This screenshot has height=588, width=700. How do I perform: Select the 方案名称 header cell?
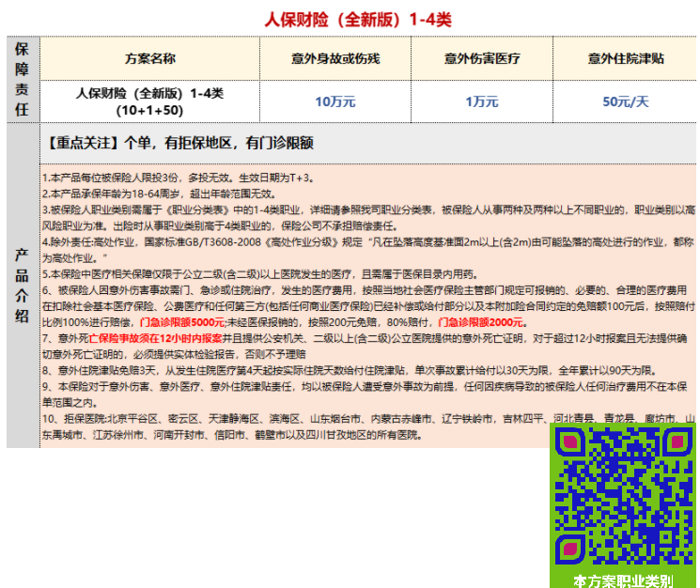point(150,58)
